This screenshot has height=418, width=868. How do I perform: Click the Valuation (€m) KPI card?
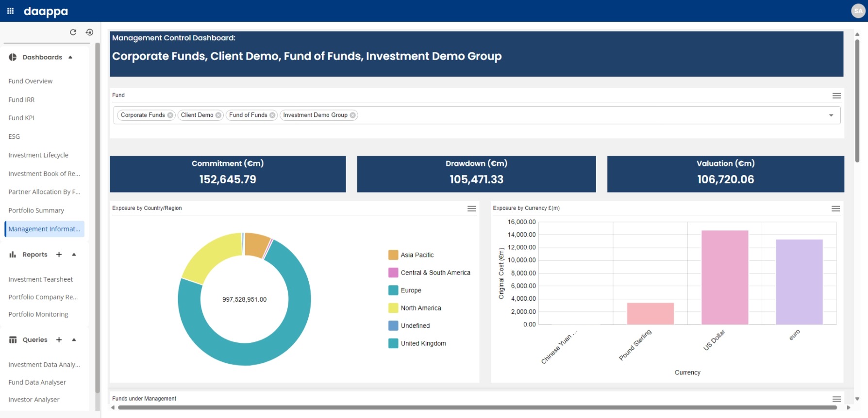coord(725,174)
